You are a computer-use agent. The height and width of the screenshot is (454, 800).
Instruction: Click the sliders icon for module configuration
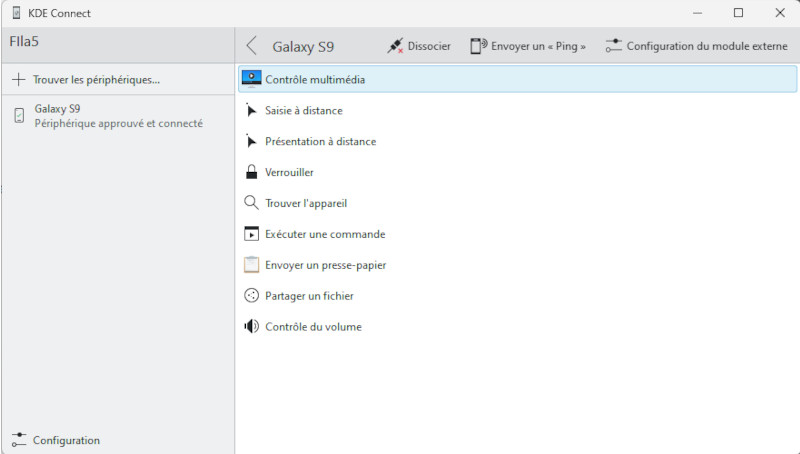click(x=613, y=46)
